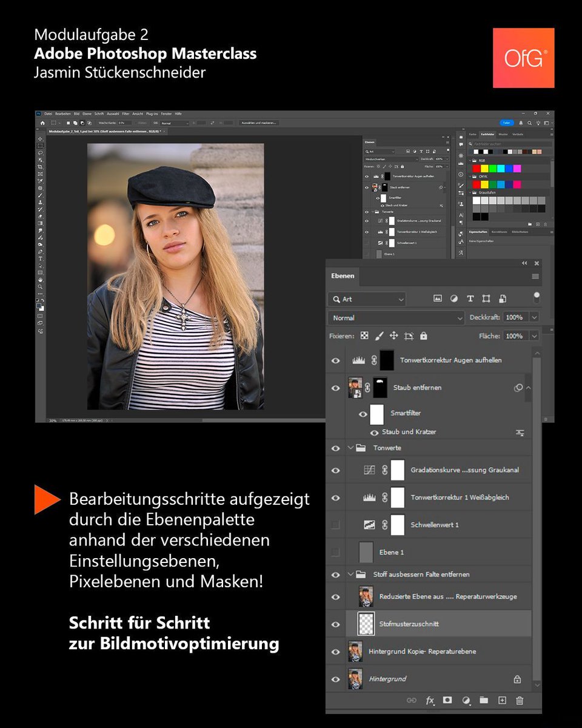The height and width of the screenshot is (728, 582).
Task: Click lock all padlock in enlarged Fixieren row
Action: 423,335
